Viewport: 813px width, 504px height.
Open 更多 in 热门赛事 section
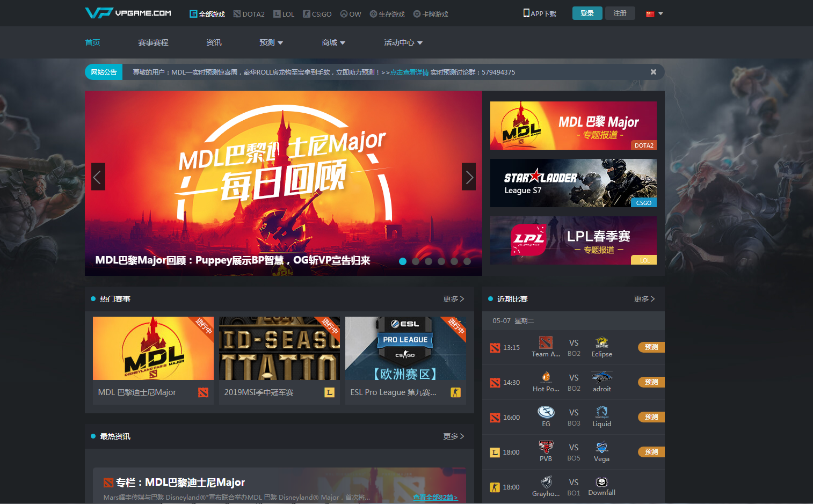(x=454, y=299)
